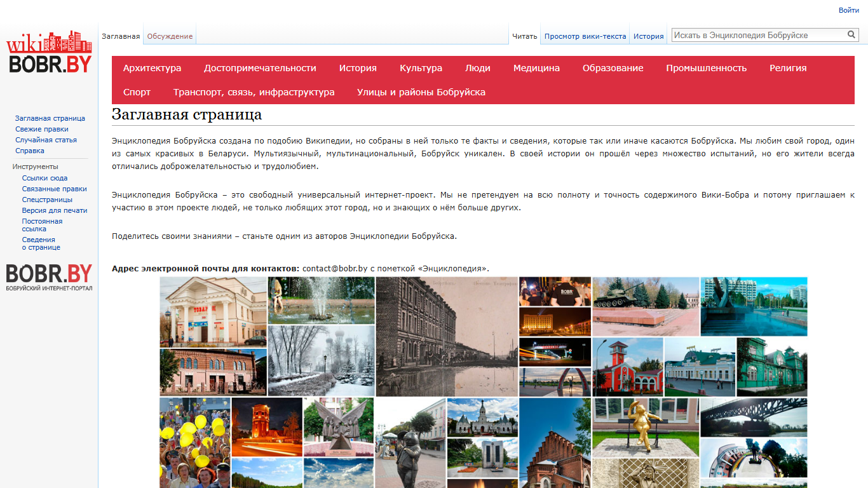868x488 pixels.
Task: Open the fountain photo thumbnail
Action: click(321, 301)
